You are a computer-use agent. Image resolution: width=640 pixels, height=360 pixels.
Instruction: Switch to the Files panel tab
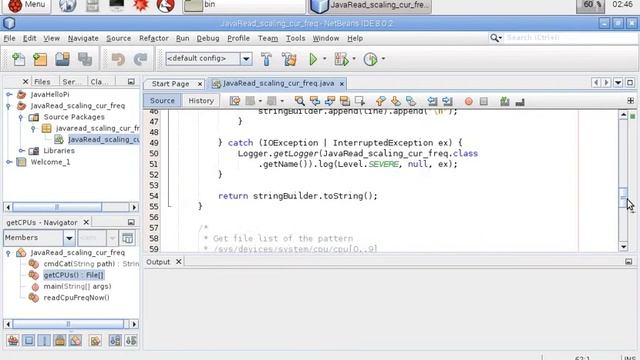(42, 82)
